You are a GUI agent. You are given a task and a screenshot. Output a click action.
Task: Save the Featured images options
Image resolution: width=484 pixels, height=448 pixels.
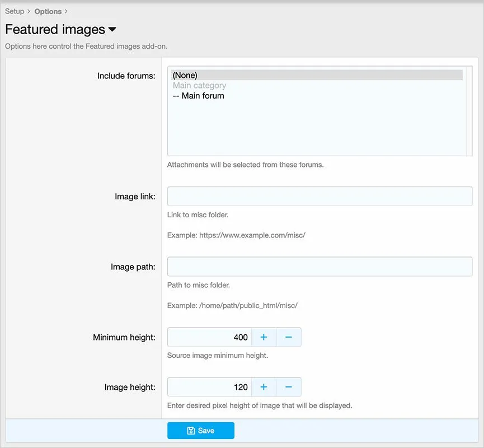point(200,431)
